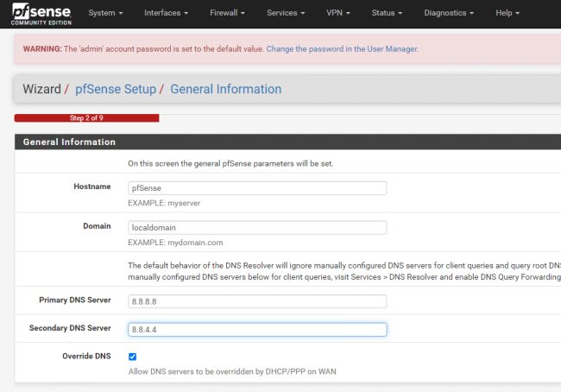
Task: Click the General Information panel header
Action: point(287,142)
